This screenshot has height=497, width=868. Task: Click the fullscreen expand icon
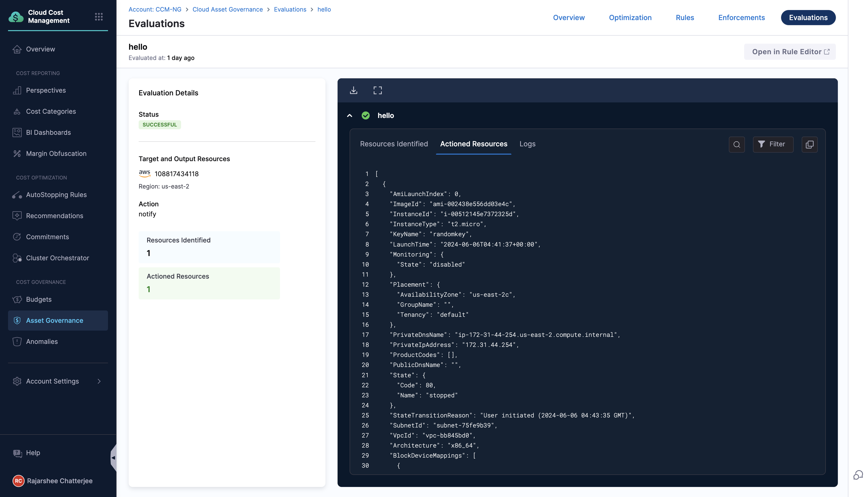[377, 90]
